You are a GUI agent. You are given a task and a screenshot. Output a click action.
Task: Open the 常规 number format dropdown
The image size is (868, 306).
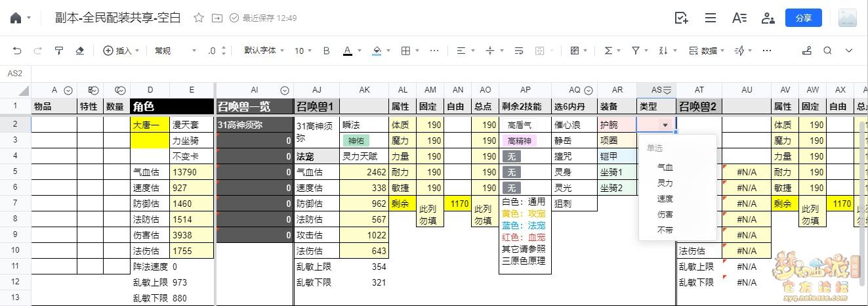[x=175, y=51]
